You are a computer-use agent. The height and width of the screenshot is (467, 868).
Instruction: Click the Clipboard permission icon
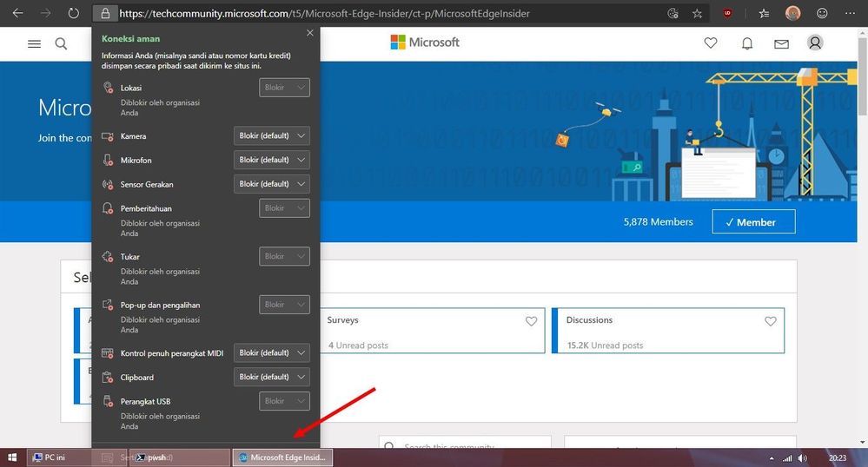tap(108, 378)
